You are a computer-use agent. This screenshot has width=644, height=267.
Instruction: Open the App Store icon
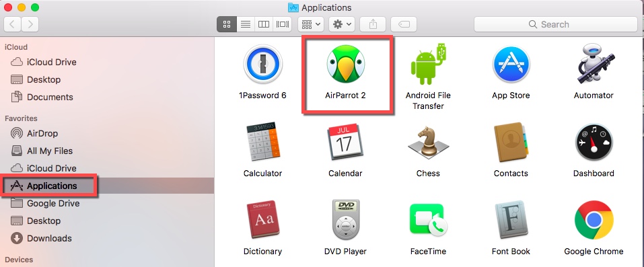point(511,64)
